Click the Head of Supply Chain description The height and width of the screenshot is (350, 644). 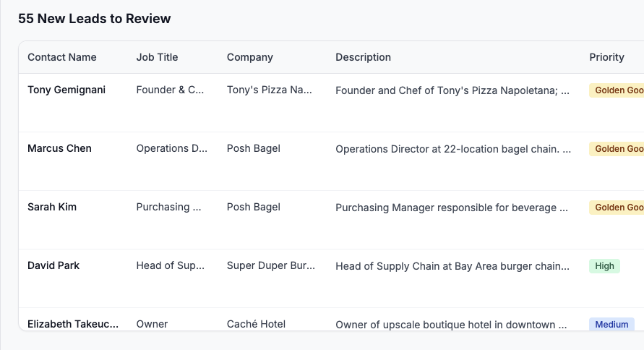pyautogui.click(x=452, y=266)
